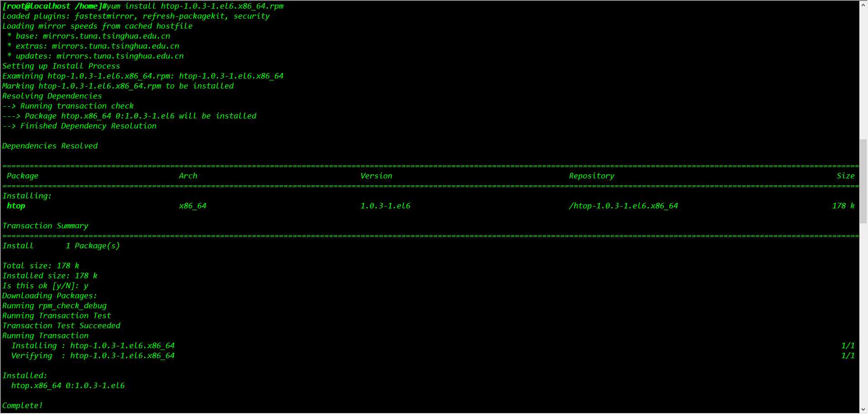The width and height of the screenshot is (868, 414).
Task: Click '--> Finished Dependency Resolution' line
Action: pyautogui.click(x=79, y=126)
